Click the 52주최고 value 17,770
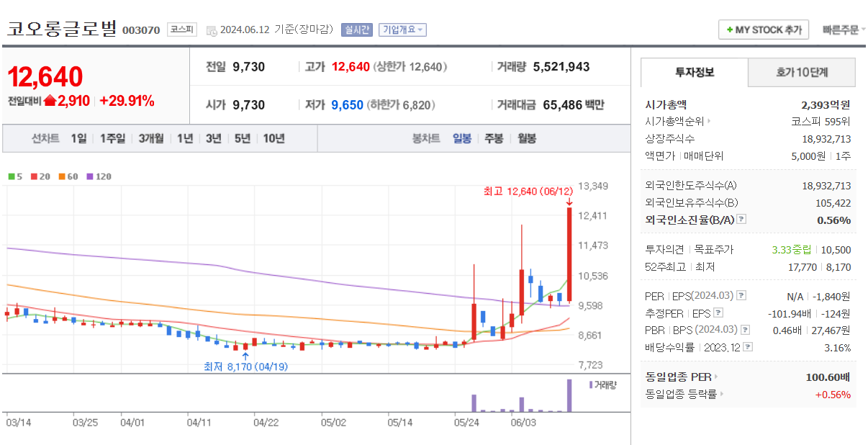Screen dimensions: 868x445 coord(802,267)
